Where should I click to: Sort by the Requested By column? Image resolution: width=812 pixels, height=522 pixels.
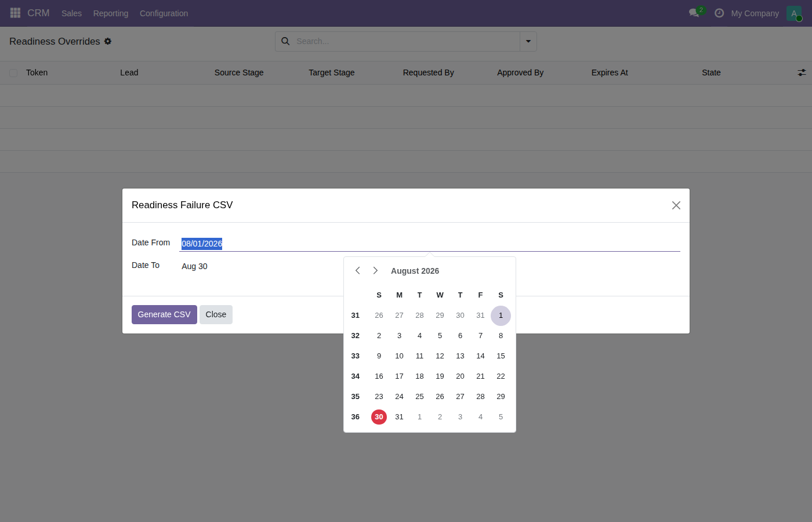(x=429, y=72)
